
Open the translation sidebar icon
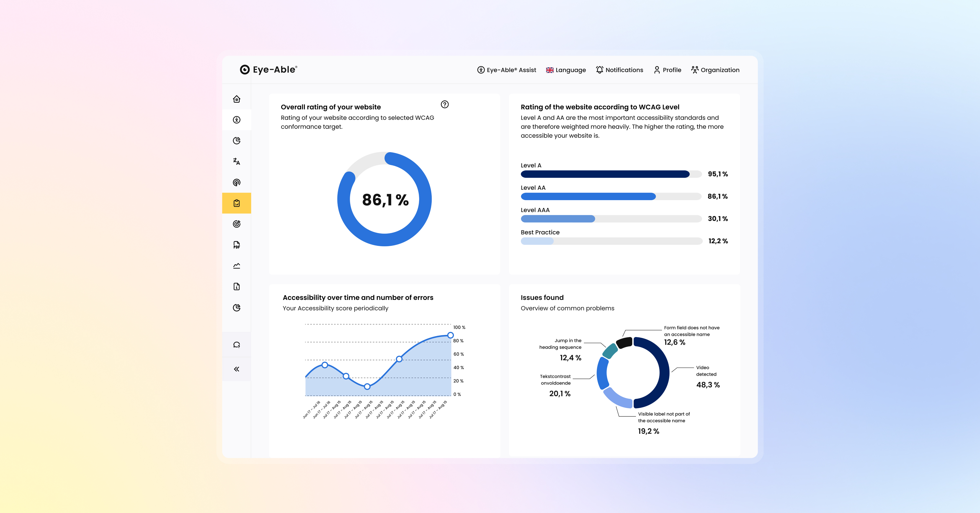pyautogui.click(x=237, y=161)
